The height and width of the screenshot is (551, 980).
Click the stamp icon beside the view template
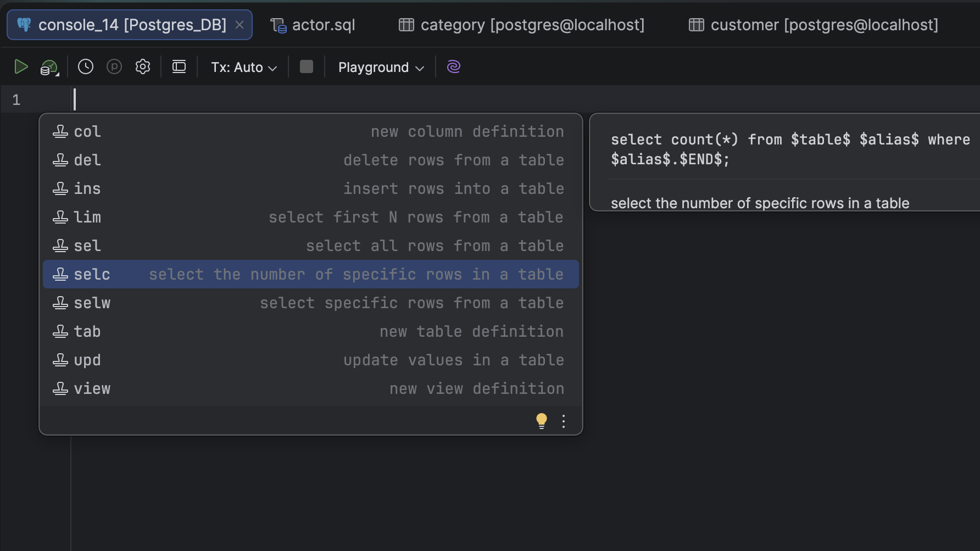click(60, 389)
